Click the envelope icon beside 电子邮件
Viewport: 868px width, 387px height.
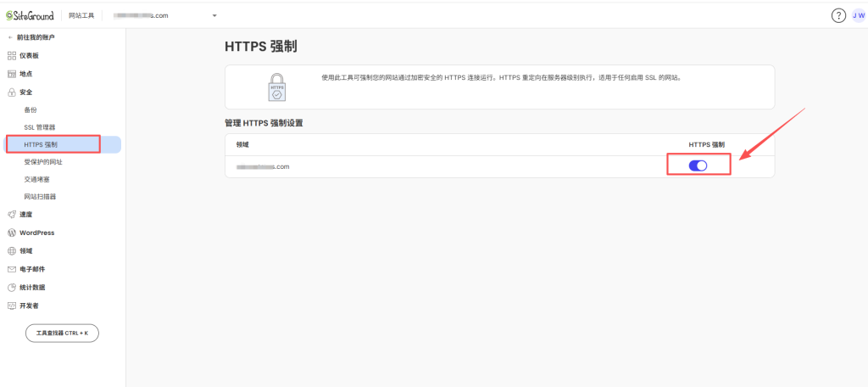tap(12, 269)
